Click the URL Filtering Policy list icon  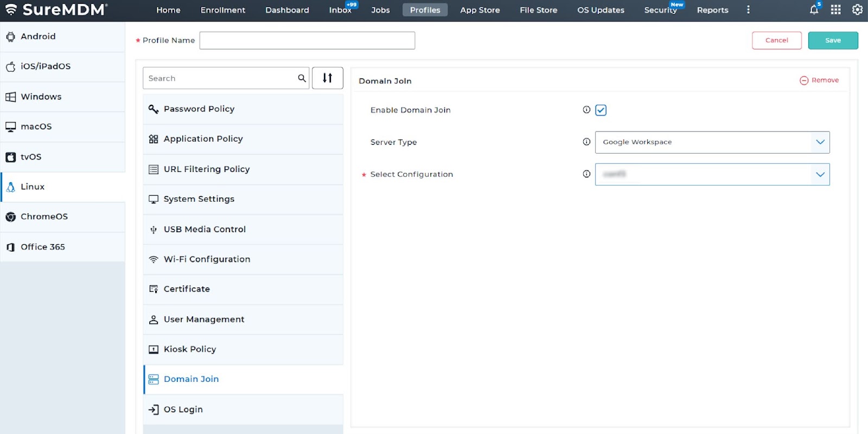tap(154, 169)
